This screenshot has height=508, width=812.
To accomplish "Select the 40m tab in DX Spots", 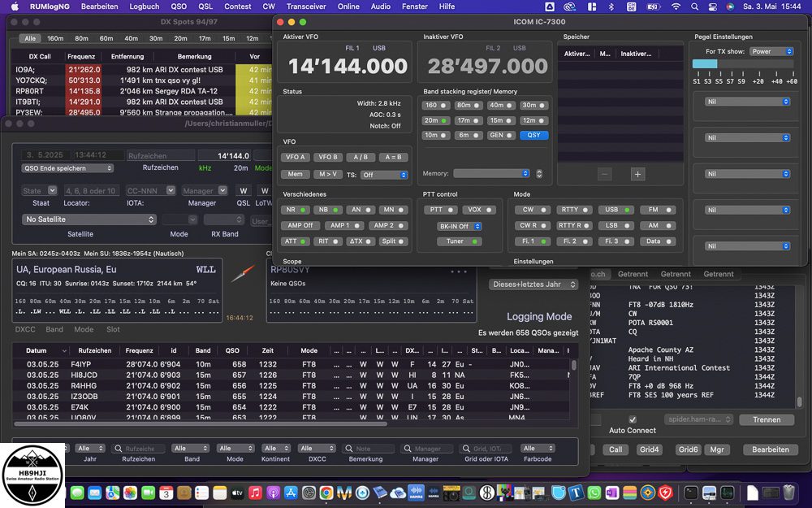I will pyautogui.click(x=132, y=38).
